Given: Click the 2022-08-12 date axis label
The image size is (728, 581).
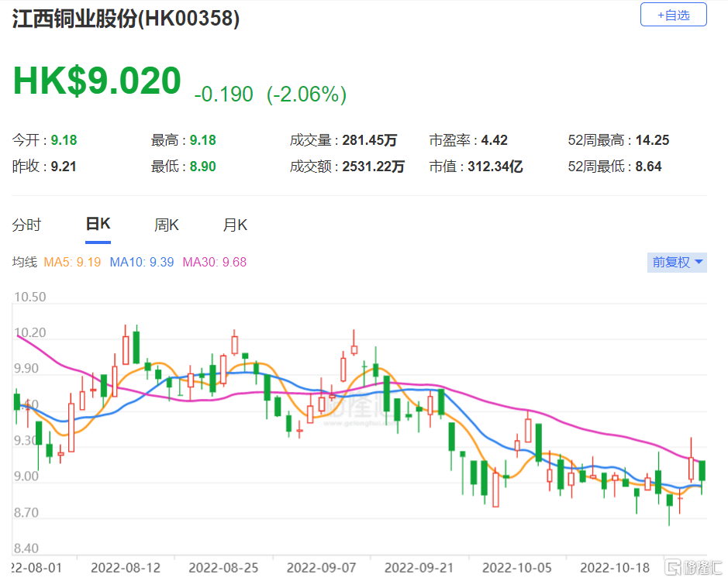Looking at the screenshot, I should click(x=126, y=568).
